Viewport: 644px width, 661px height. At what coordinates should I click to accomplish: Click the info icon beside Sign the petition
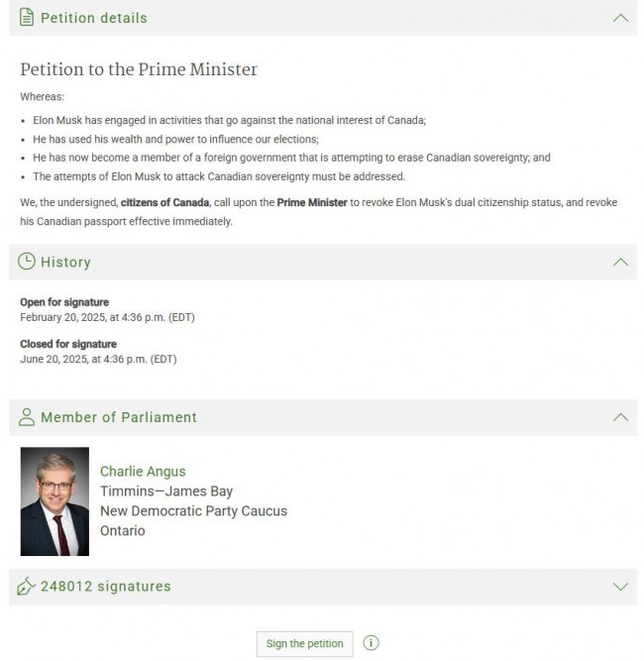pos(371,643)
